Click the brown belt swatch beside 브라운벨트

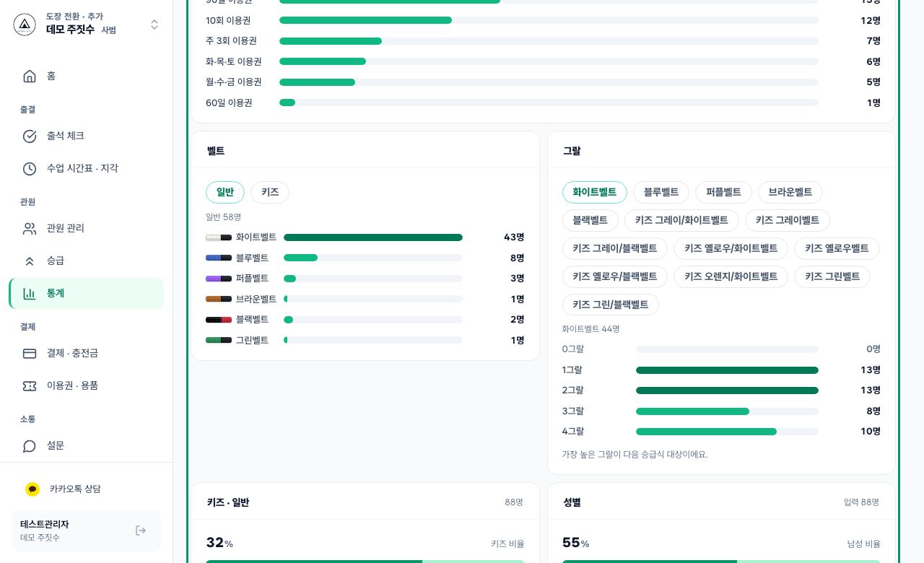pos(219,299)
